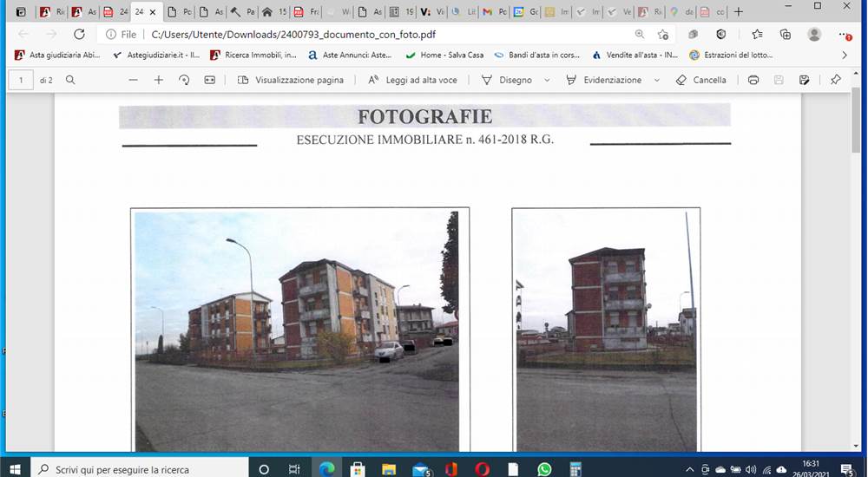Viewport: 868px width, 477px height.
Task: Open the Visualizzazione pagina menu
Action: click(x=291, y=81)
